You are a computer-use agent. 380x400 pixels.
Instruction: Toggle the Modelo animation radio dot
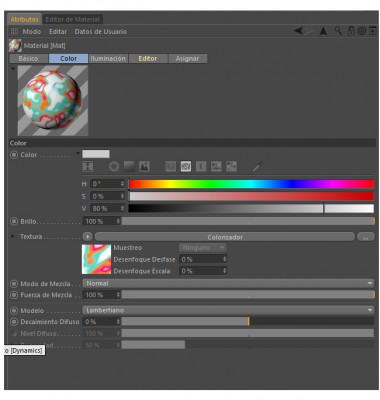click(x=14, y=311)
